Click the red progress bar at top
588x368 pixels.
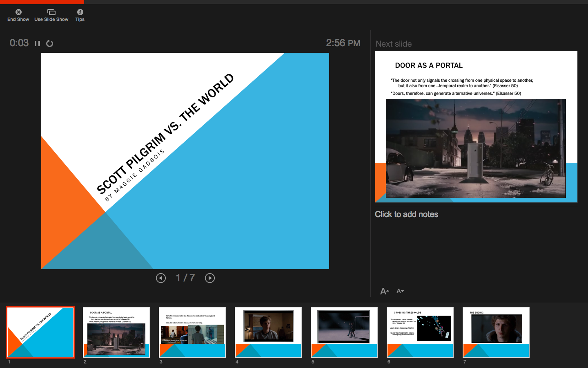pyautogui.click(x=42, y=2)
